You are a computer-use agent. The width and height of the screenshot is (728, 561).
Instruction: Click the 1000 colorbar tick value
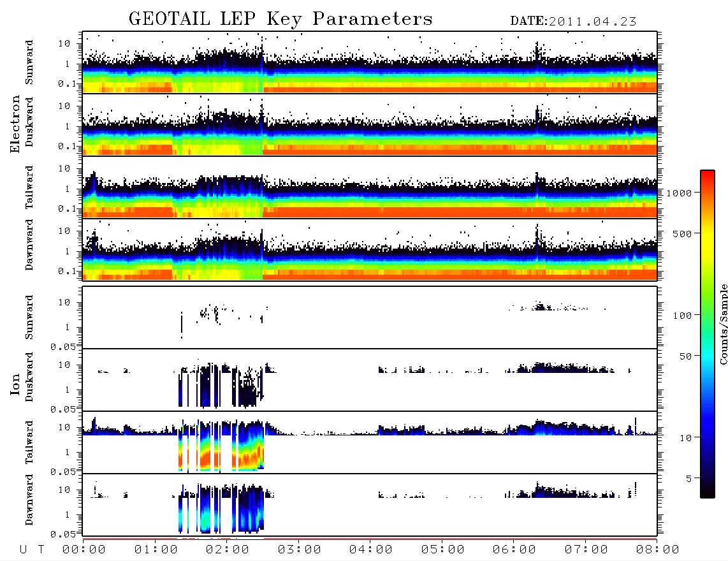coord(679,193)
